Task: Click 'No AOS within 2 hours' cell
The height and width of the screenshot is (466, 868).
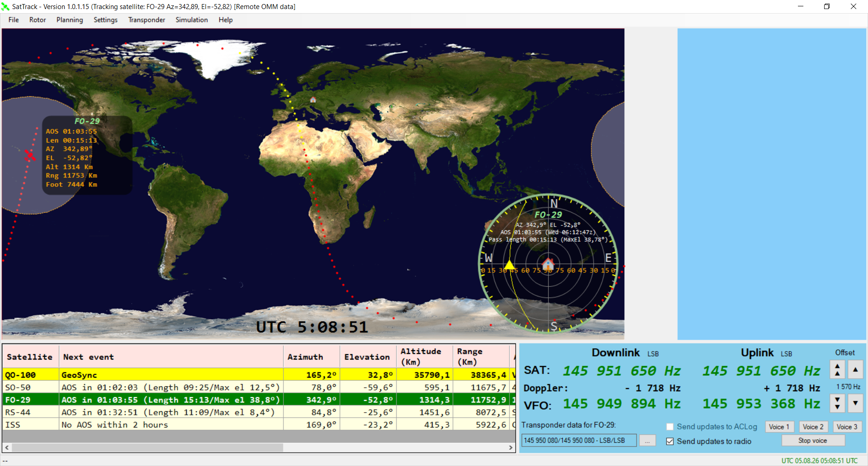Action: coord(171,424)
